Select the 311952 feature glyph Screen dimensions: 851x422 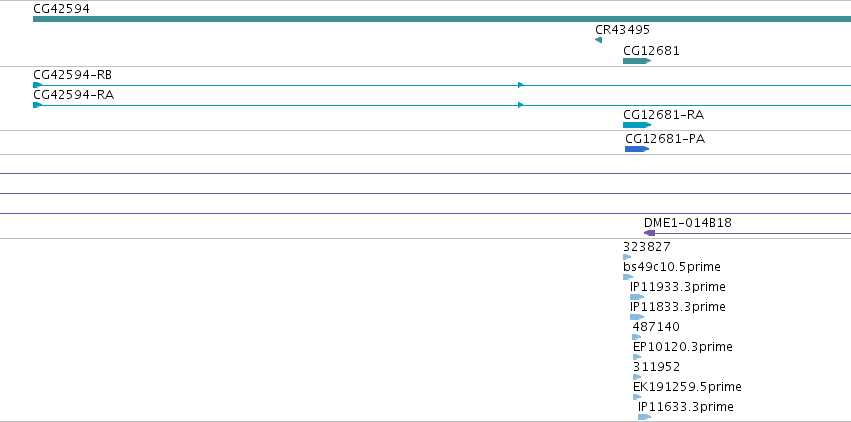[637, 378]
